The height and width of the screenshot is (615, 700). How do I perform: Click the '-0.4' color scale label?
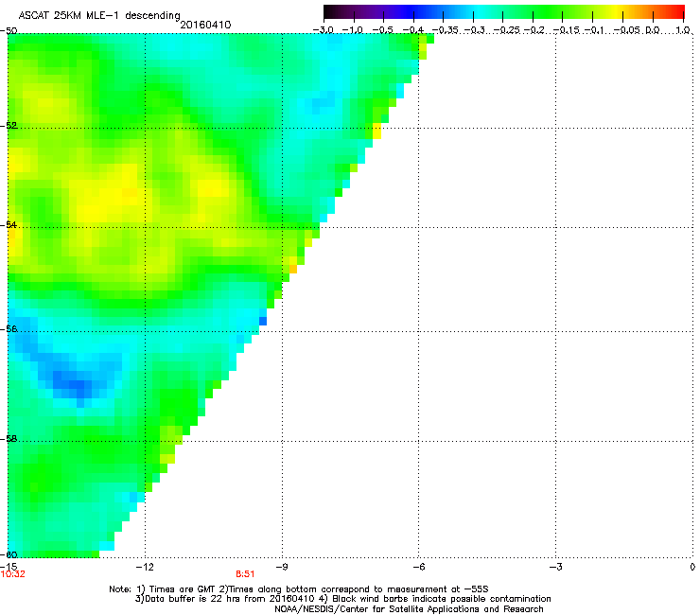[x=413, y=30]
